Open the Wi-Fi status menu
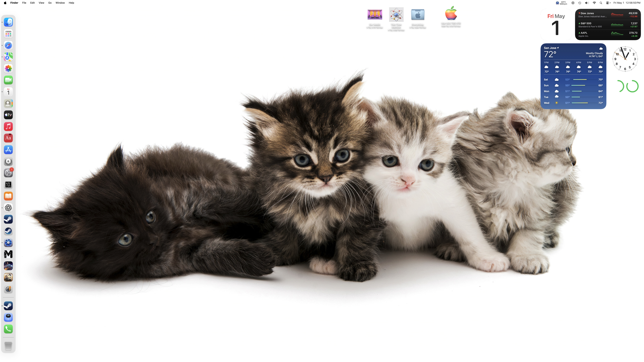The height and width of the screenshot is (362, 644). tap(594, 3)
